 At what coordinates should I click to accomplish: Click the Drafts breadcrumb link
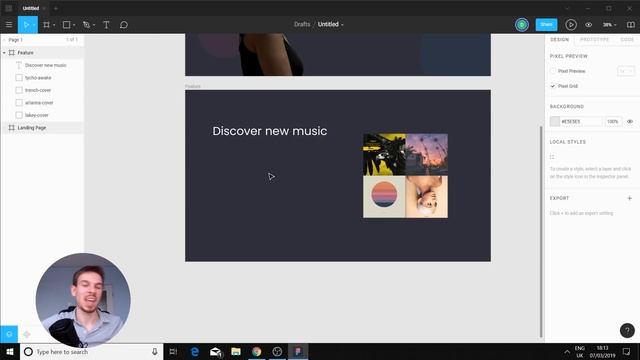coord(302,24)
